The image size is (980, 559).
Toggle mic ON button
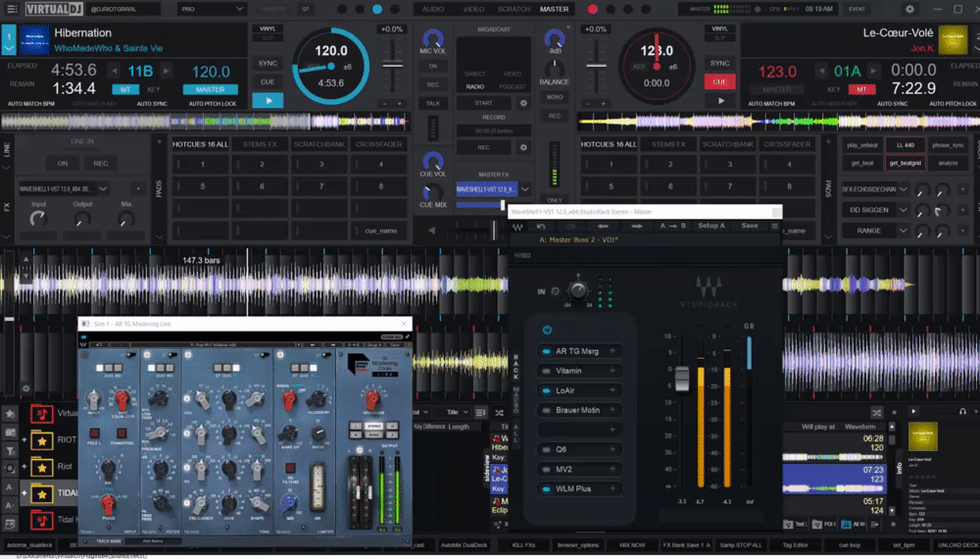432,66
